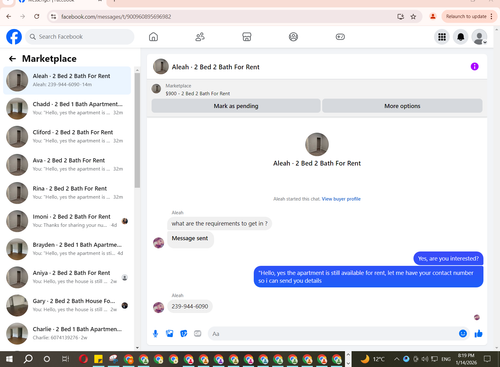Reload the page
This screenshot has height=367, width=500.
pyautogui.click(x=37, y=16)
